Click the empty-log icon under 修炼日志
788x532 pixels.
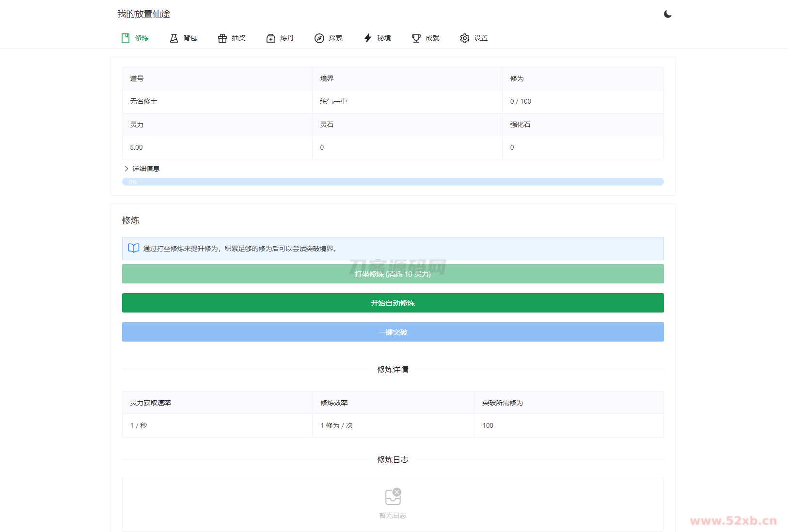point(393,496)
